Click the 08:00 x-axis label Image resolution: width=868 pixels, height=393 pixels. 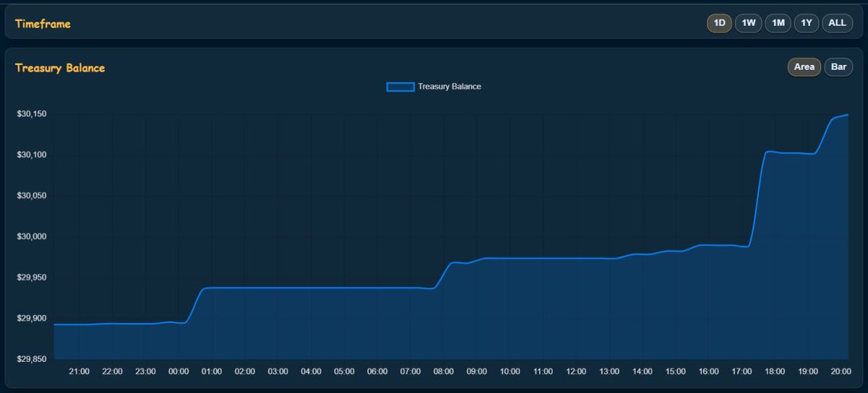(x=443, y=371)
